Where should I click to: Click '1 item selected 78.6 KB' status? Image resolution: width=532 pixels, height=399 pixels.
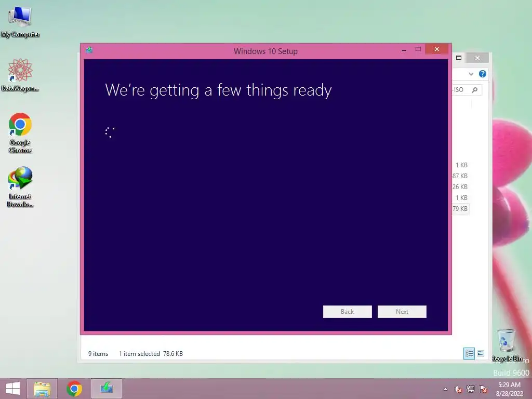tap(151, 353)
